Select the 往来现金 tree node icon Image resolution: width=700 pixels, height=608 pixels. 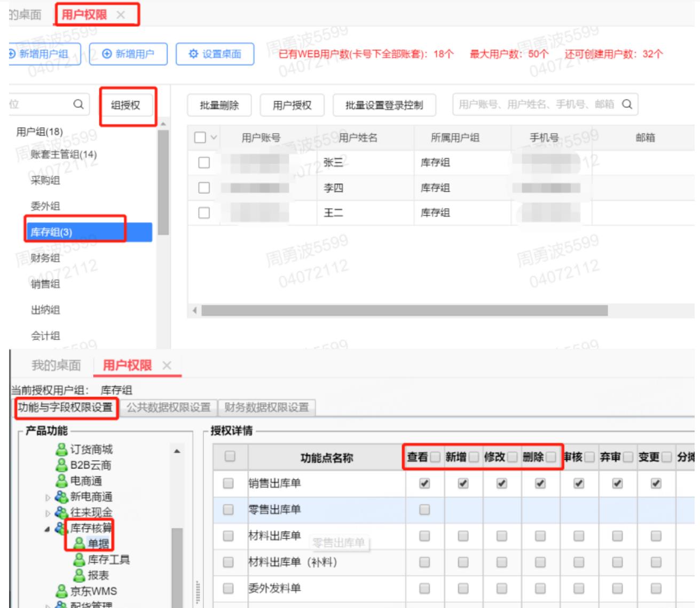click(x=61, y=512)
